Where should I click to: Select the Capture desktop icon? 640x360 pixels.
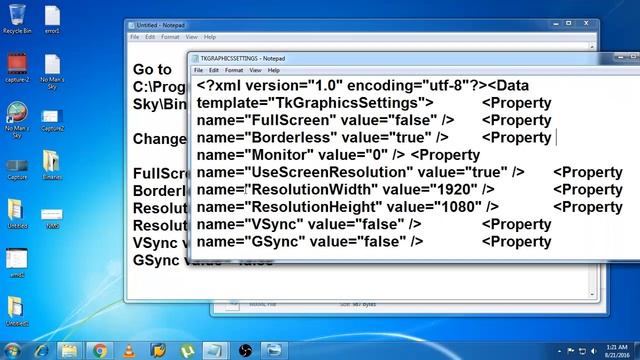(17, 170)
